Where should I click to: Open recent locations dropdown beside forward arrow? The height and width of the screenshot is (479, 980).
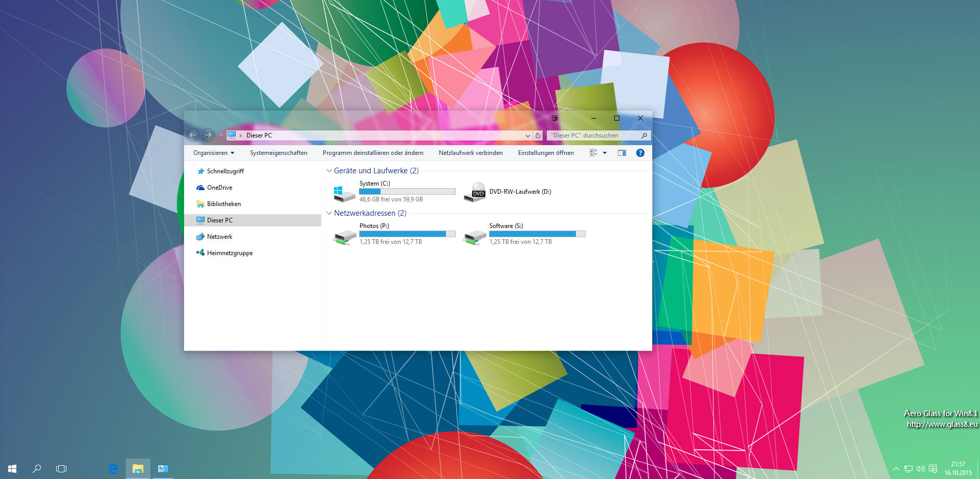220,135
